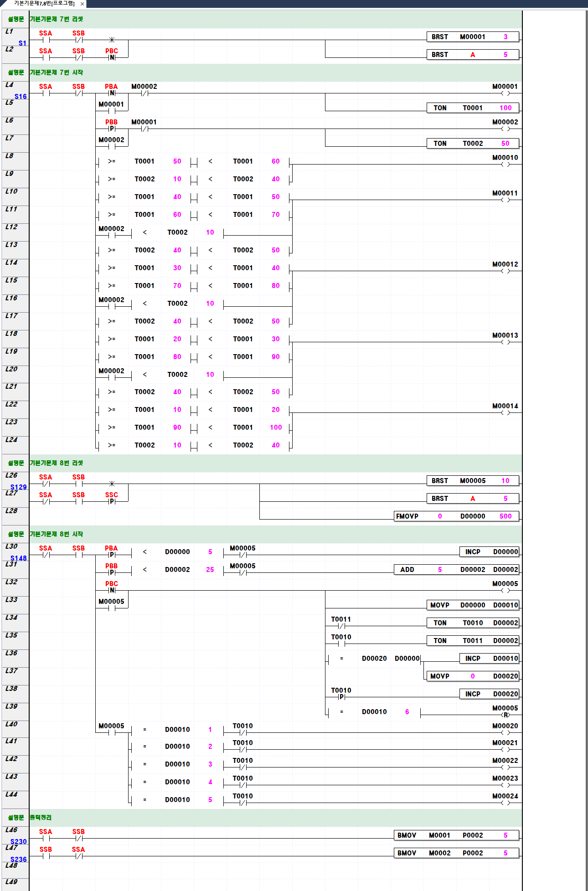
Task: Select the M00010 output coil
Action: click(505, 165)
